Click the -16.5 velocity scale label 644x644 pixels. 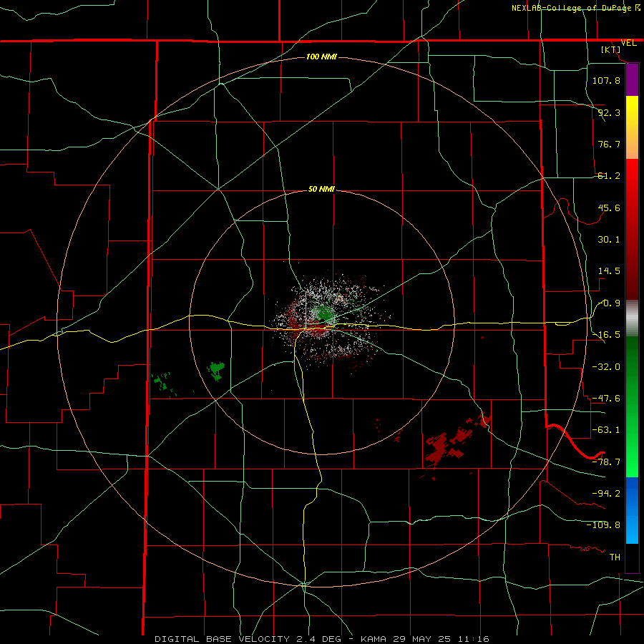(x=606, y=335)
